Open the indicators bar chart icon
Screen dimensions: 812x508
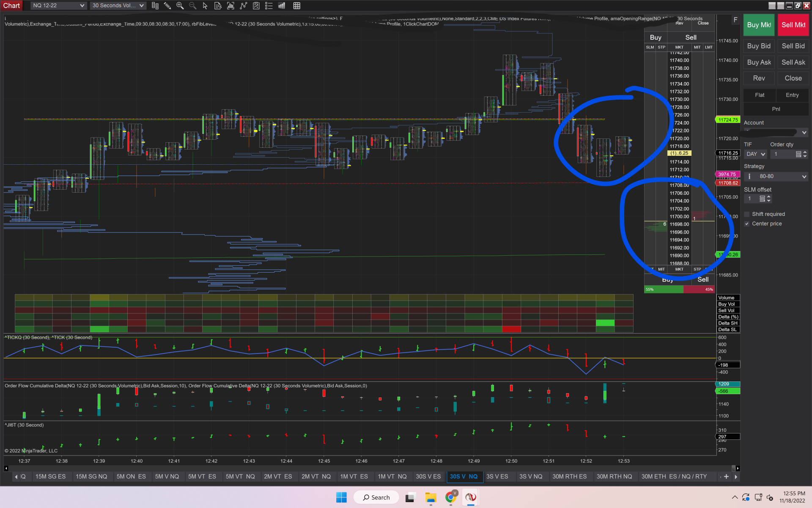coord(230,6)
